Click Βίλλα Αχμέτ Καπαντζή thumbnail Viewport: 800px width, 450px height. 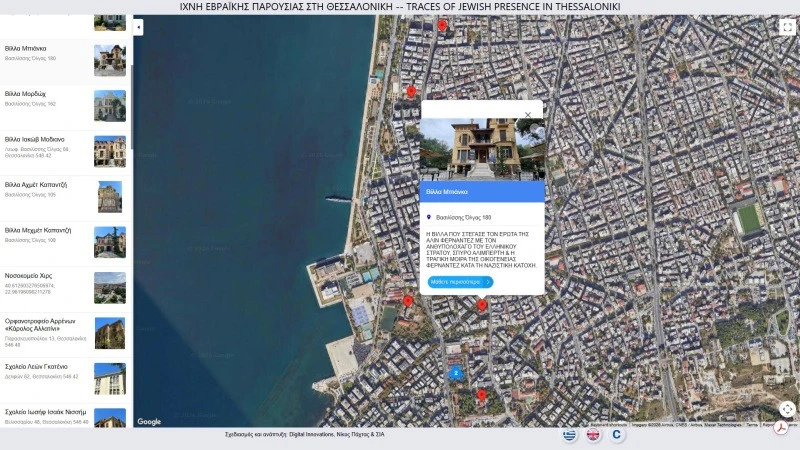coord(110,197)
